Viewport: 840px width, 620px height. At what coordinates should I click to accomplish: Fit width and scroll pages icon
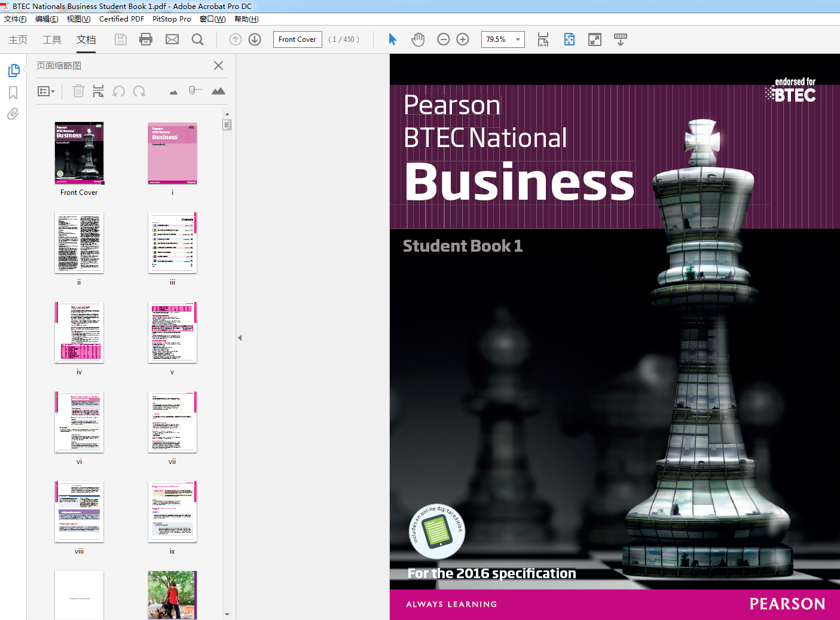click(x=543, y=39)
